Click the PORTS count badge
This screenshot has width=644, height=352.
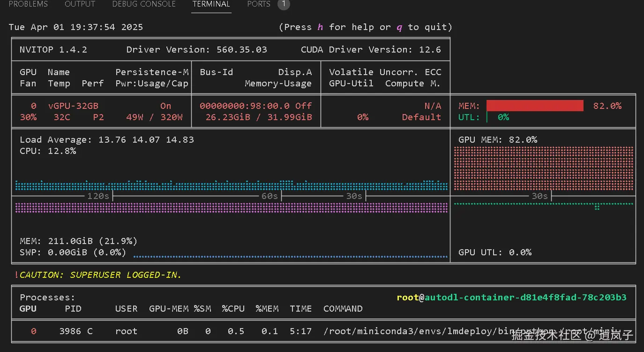pyautogui.click(x=283, y=5)
